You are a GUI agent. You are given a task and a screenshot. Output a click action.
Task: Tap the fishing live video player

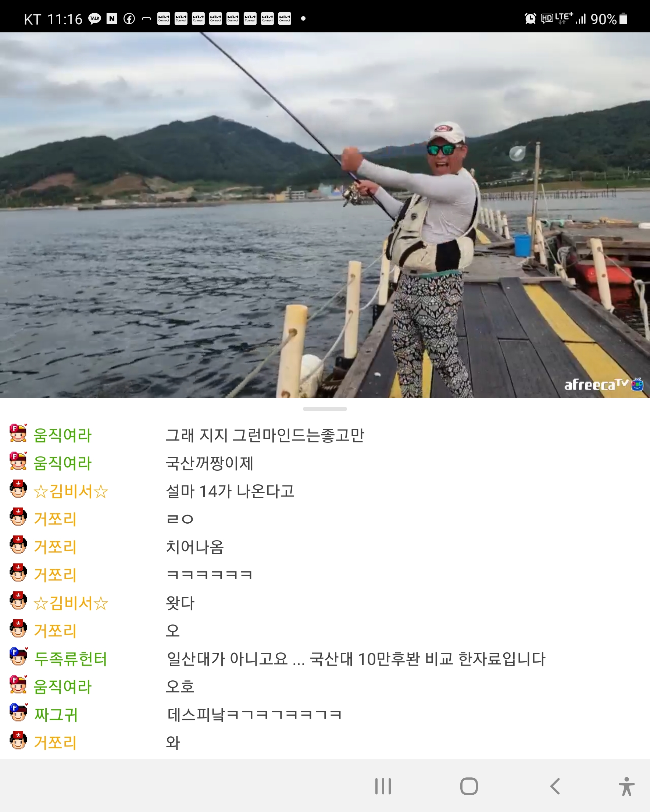[325, 215]
